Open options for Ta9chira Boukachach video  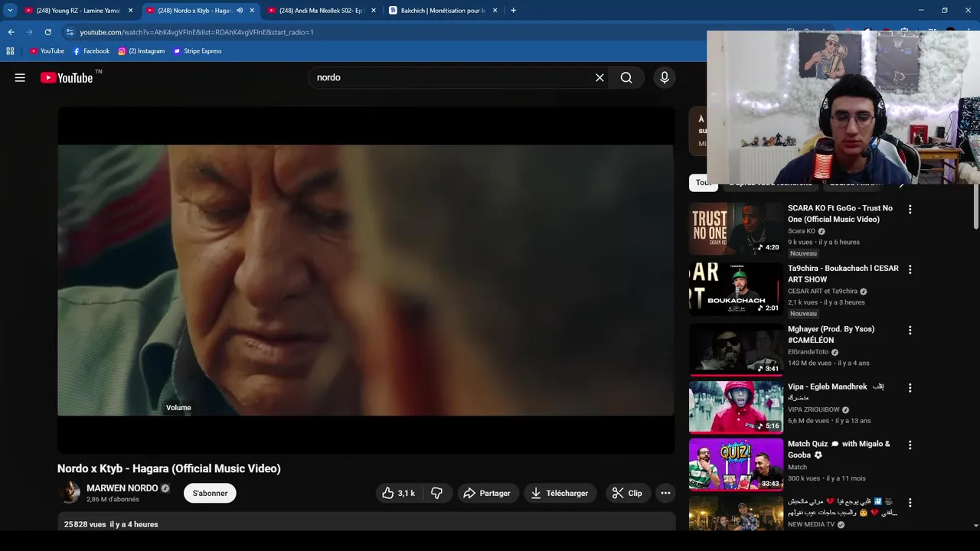[x=910, y=269]
